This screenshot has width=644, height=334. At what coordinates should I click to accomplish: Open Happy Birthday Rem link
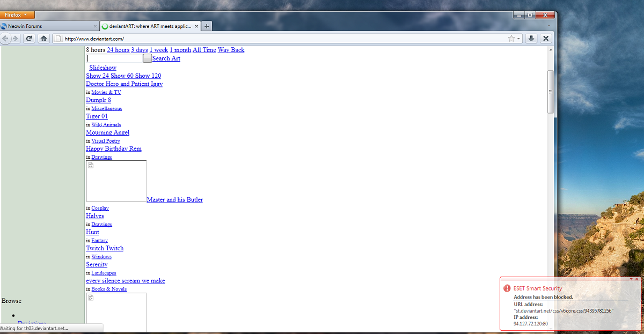click(114, 149)
